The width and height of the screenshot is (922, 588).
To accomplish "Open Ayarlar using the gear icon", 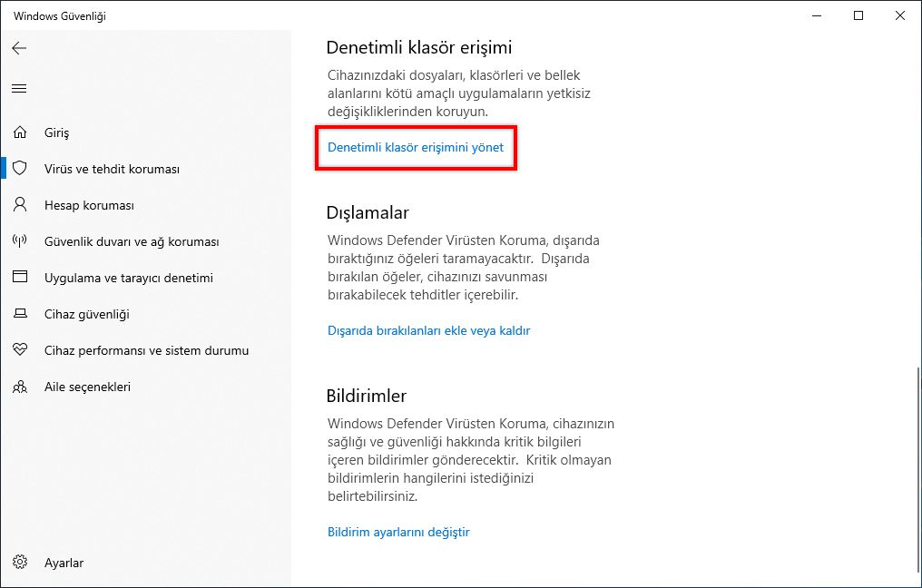I will point(20,563).
